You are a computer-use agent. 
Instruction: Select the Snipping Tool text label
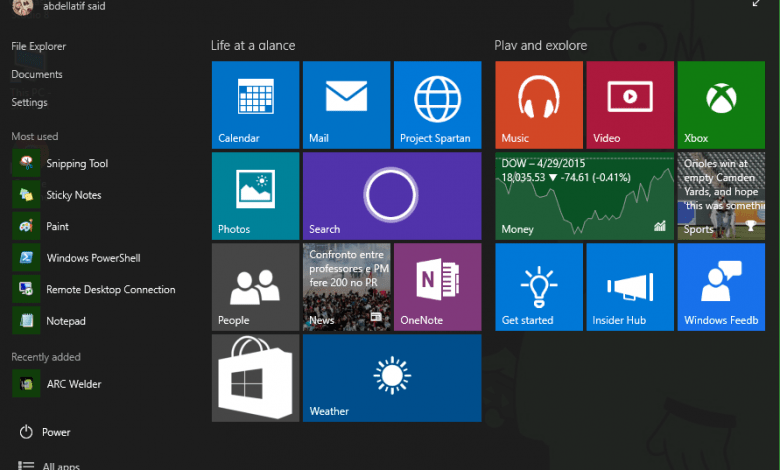pyautogui.click(x=77, y=164)
